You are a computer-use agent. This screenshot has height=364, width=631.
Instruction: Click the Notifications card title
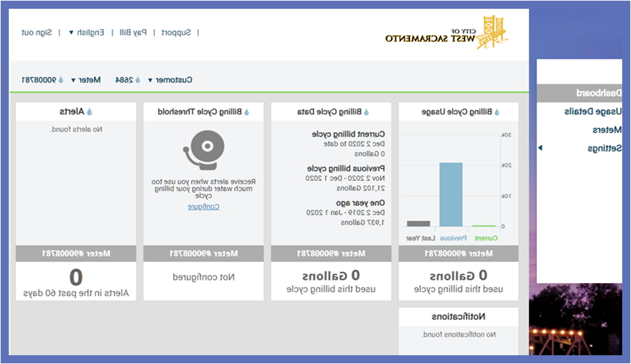(459, 317)
